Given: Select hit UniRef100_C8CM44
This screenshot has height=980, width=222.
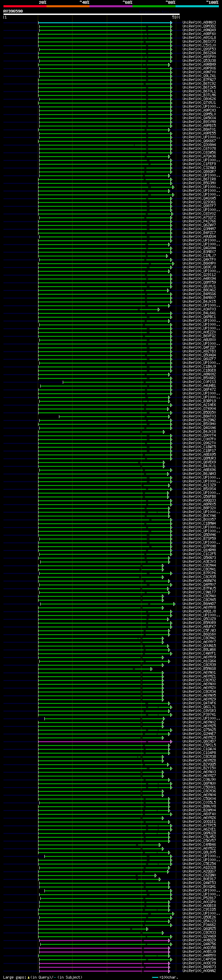Looking at the screenshot, I should coord(199,566).
